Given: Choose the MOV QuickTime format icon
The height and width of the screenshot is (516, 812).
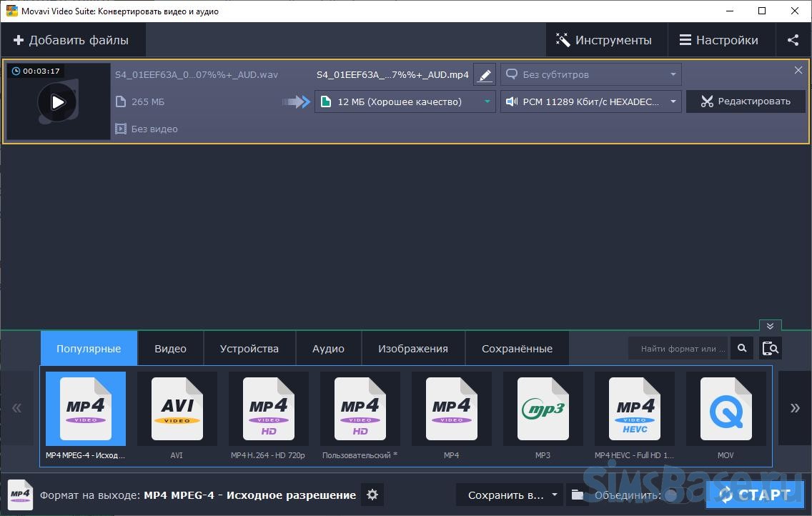Looking at the screenshot, I should pyautogui.click(x=726, y=409).
